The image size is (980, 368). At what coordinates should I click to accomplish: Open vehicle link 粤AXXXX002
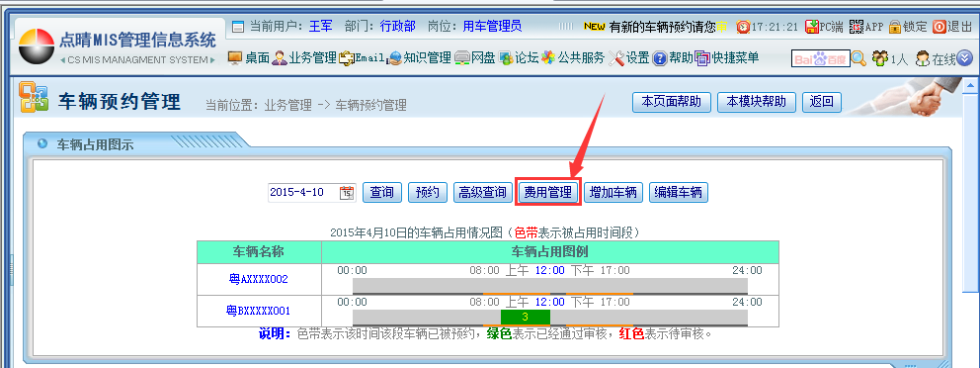coord(259,279)
